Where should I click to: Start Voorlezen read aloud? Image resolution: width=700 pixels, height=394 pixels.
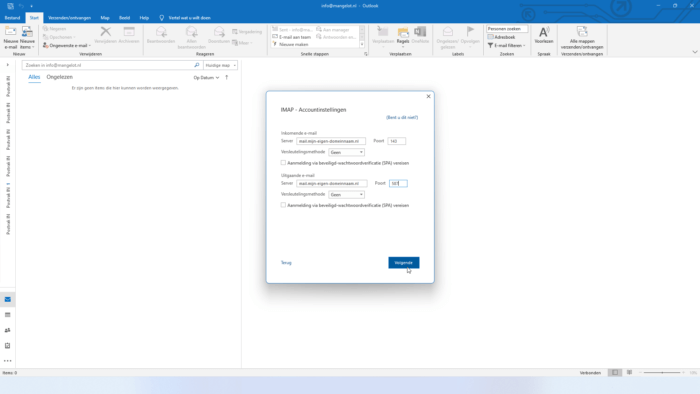click(x=544, y=35)
